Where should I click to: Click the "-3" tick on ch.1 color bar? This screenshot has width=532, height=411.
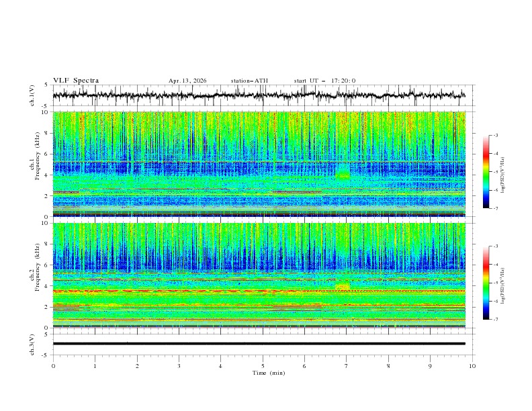(x=495, y=136)
